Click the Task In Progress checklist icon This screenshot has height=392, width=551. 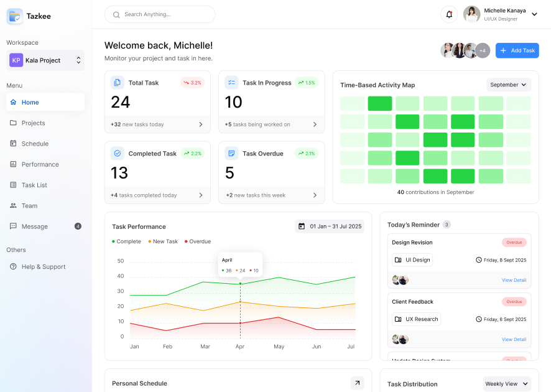pyautogui.click(x=231, y=83)
